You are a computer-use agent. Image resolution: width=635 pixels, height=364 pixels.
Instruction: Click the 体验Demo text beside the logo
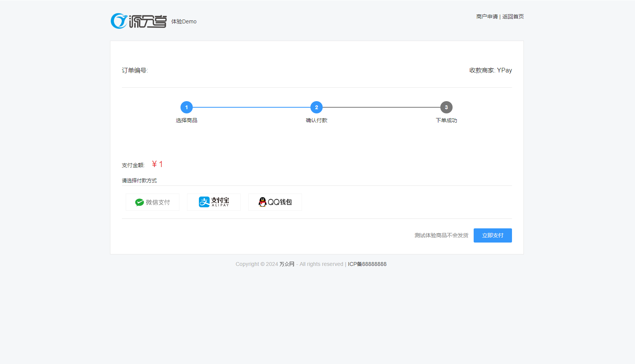[184, 21]
